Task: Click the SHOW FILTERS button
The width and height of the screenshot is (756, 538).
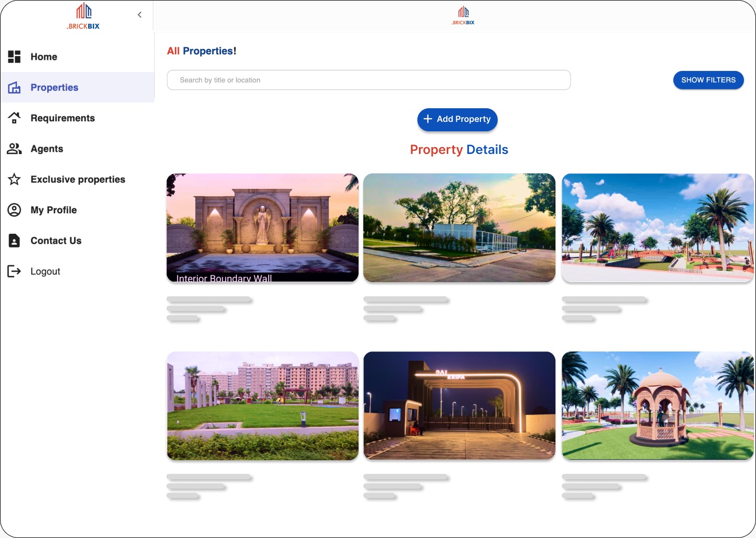Action: (708, 80)
